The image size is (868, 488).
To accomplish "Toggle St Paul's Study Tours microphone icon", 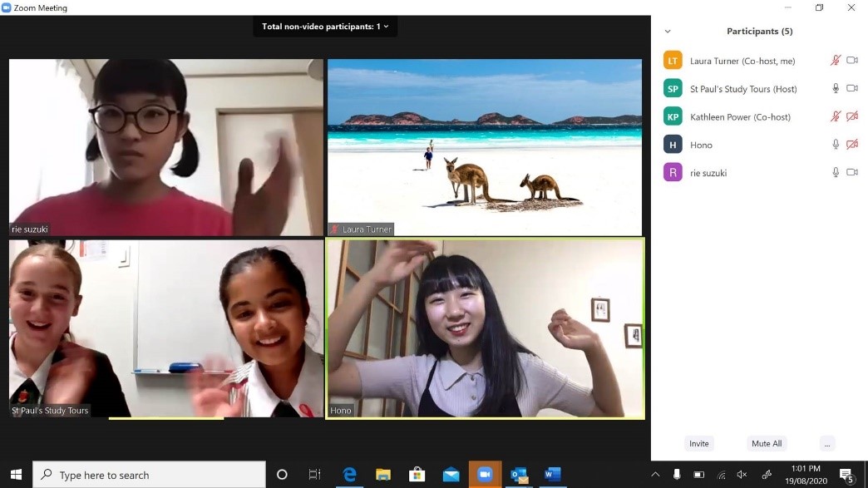I will tap(836, 88).
